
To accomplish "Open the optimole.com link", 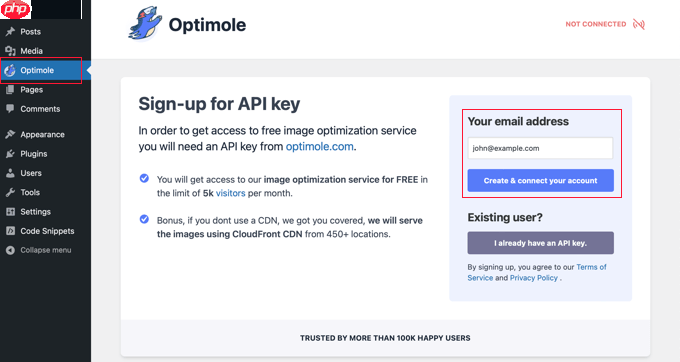I will (x=320, y=147).
